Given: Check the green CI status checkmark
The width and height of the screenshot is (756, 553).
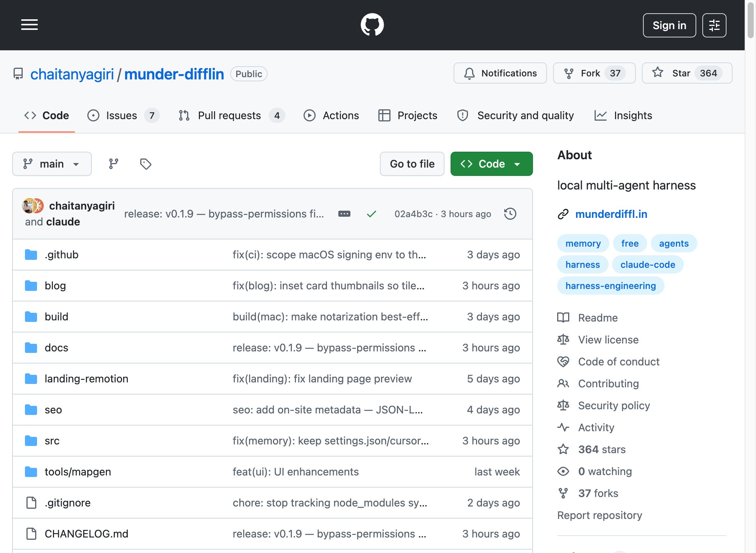Looking at the screenshot, I should click(372, 214).
